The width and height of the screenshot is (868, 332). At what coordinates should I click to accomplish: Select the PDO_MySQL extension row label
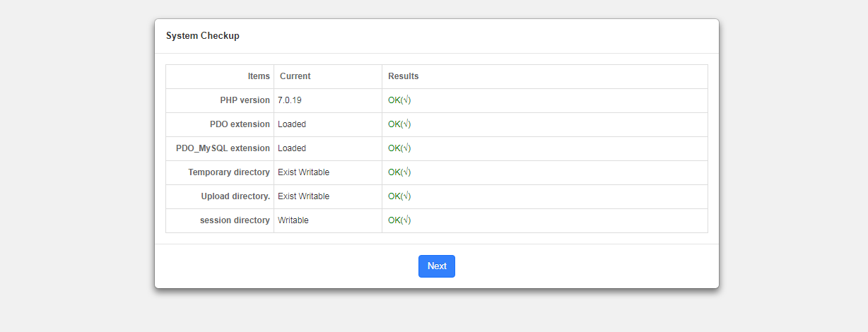[x=223, y=148]
